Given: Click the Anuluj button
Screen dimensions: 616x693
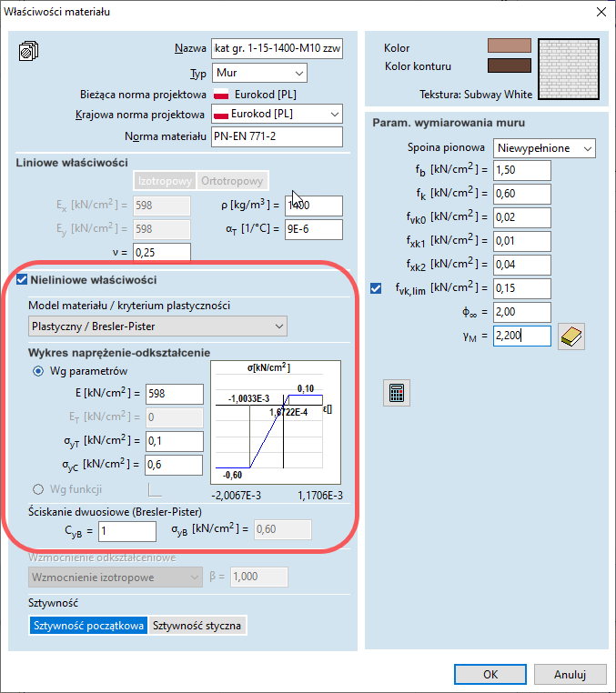Looking at the screenshot, I should click(x=570, y=675).
